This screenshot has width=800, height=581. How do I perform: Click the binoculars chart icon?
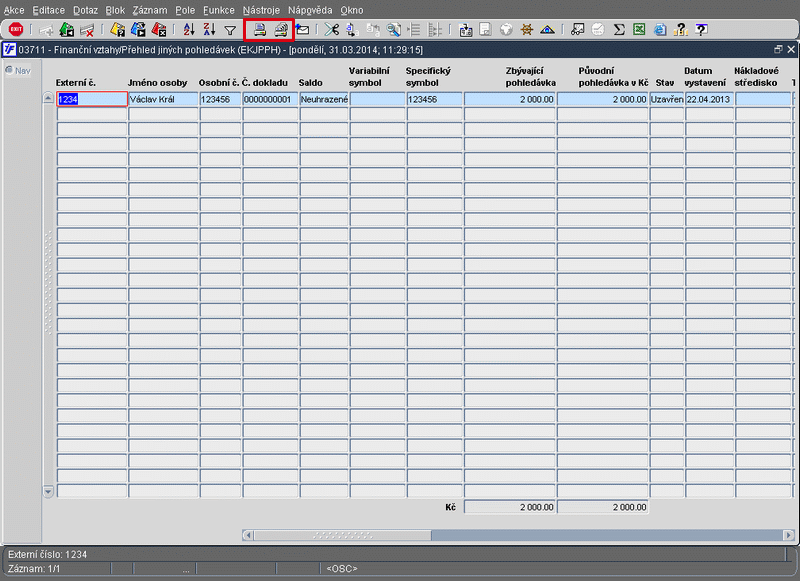click(x=577, y=30)
